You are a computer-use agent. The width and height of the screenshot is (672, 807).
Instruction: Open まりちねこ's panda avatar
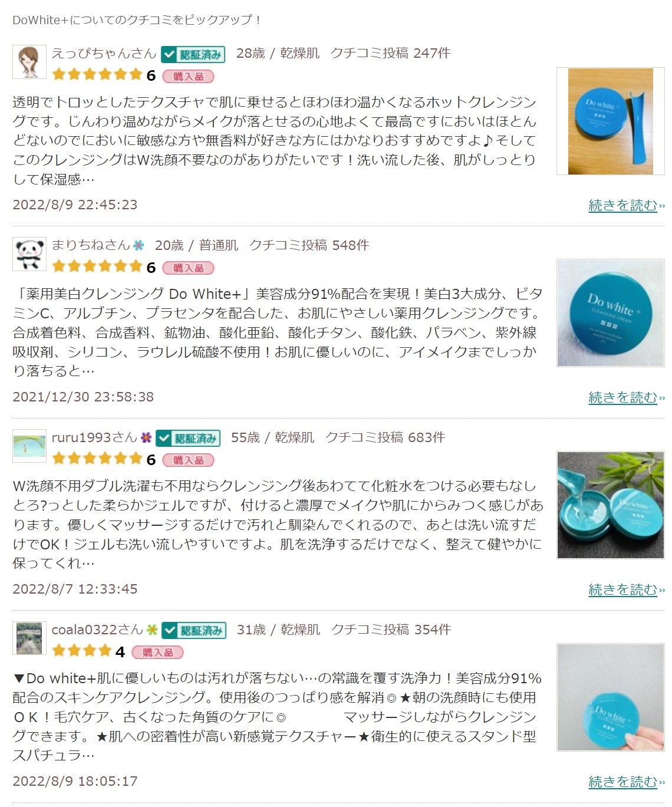point(29,254)
